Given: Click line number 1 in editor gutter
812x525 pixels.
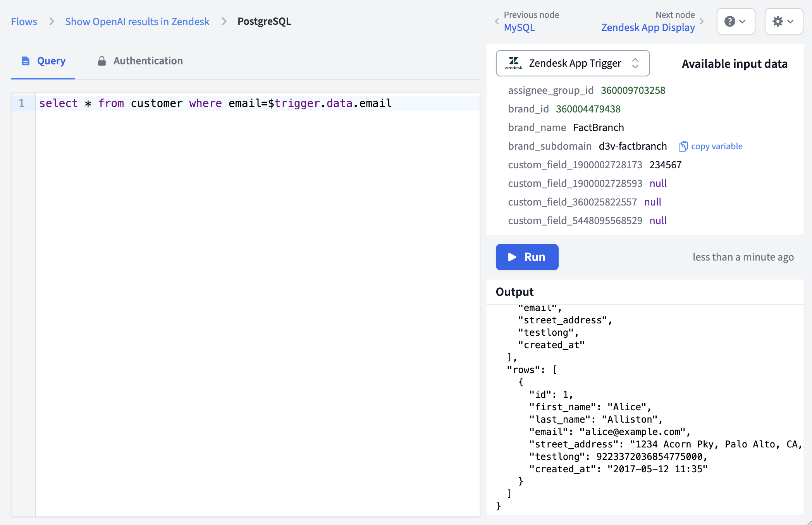Looking at the screenshot, I should pos(22,103).
